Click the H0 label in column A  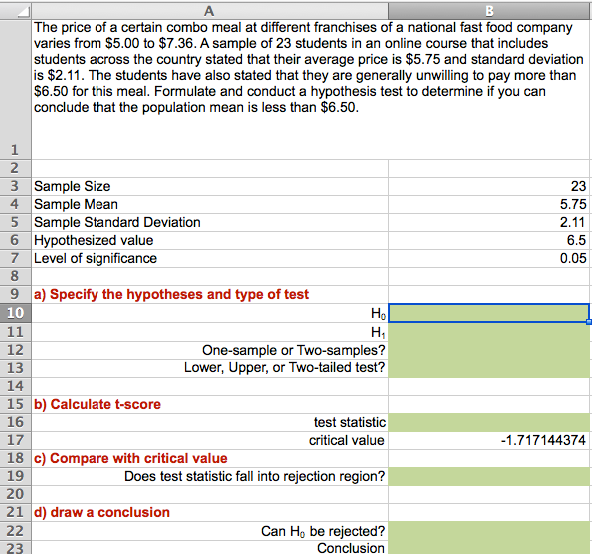(x=378, y=313)
